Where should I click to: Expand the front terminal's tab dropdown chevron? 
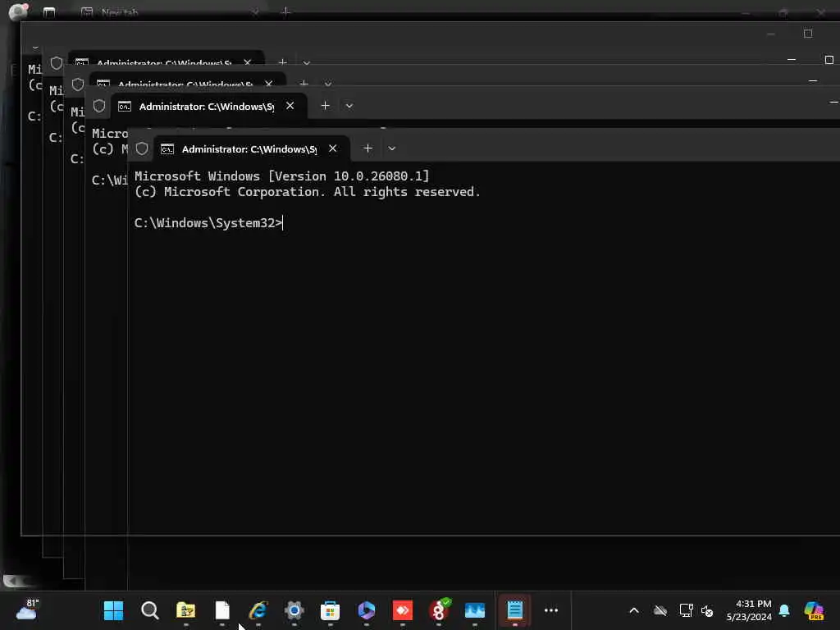click(x=391, y=148)
